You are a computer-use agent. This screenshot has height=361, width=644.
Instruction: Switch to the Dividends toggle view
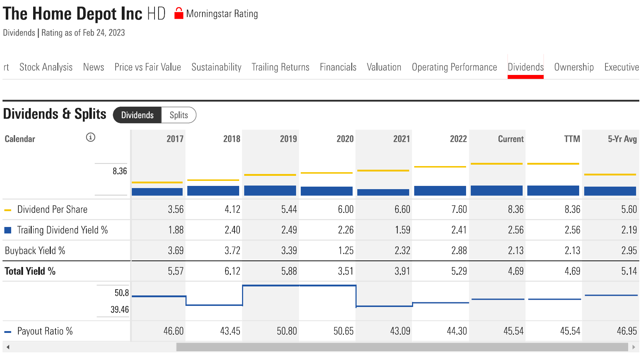(137, 115)
